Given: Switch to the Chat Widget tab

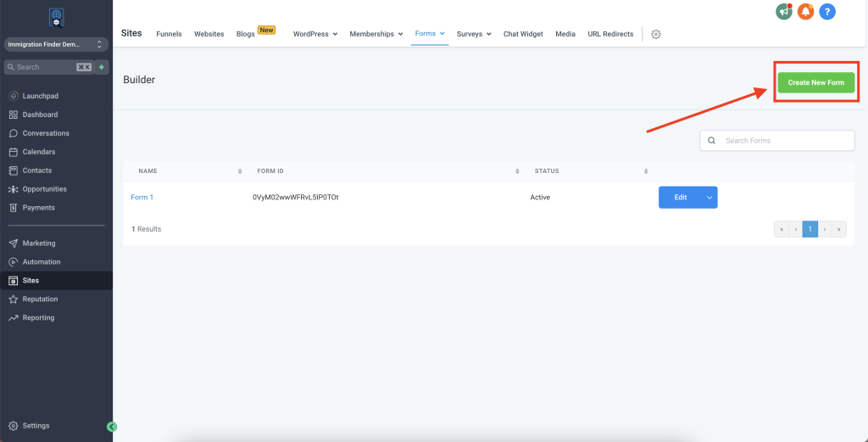Looking at the screenshot, I should tap(523, 34).
